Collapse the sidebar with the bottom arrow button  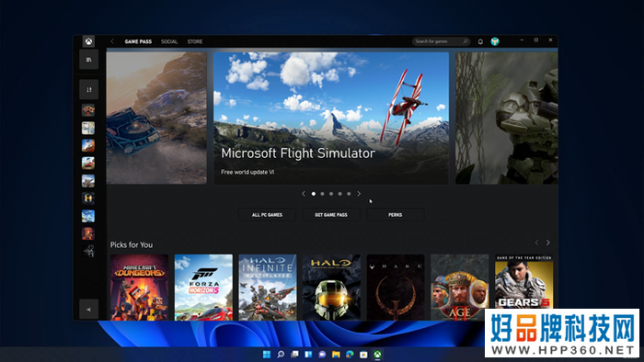88,310
